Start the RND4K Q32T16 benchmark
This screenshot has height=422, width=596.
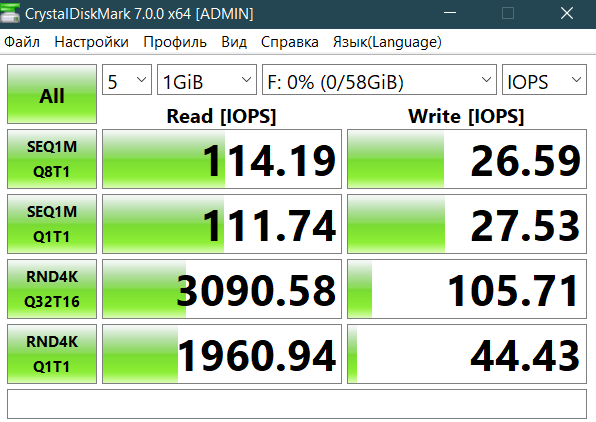52,289
